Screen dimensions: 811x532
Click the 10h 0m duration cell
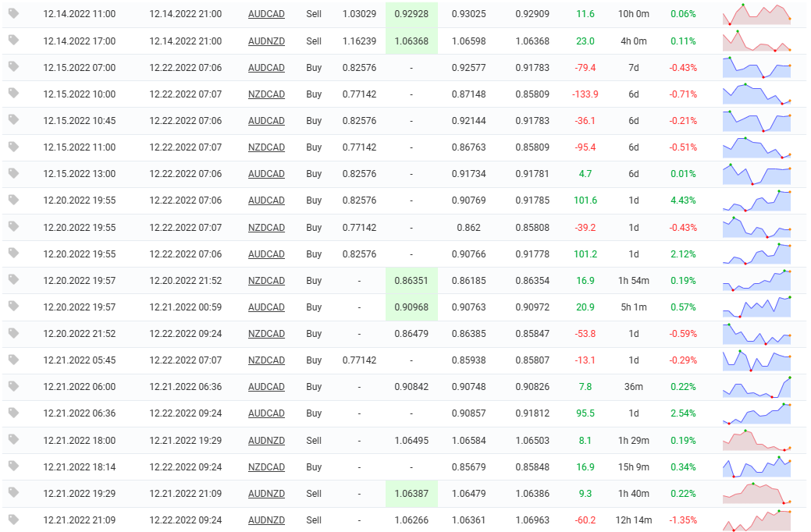[x=634, y=14]
